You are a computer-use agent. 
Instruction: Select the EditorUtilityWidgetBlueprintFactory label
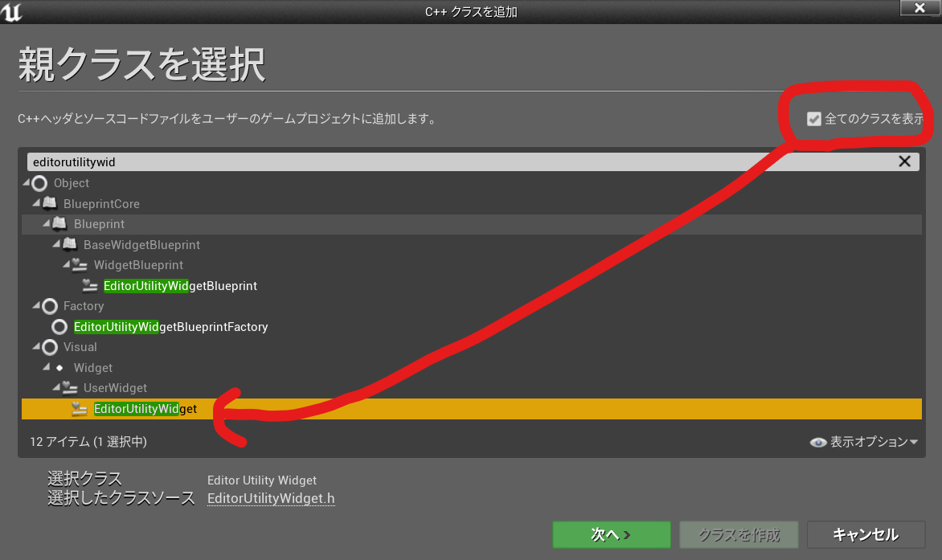pyautogui.click(x=170, y=326)
